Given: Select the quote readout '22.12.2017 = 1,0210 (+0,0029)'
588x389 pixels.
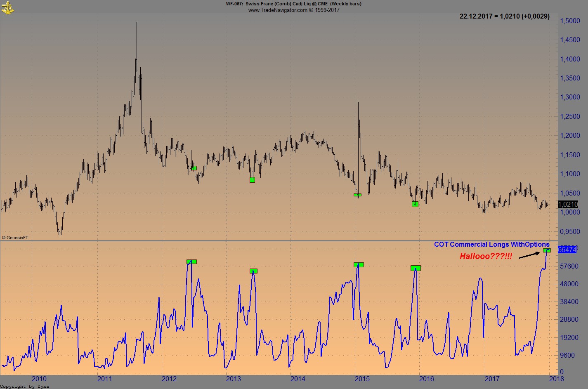Looking at the screenshot, I should pyautogui.click(x=505, y=17).
